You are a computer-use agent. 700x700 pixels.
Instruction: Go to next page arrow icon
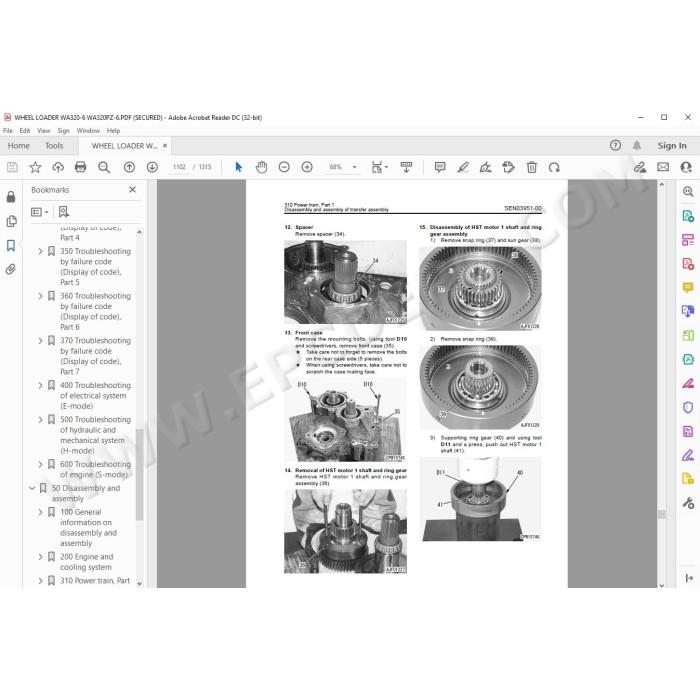point(152,167)
